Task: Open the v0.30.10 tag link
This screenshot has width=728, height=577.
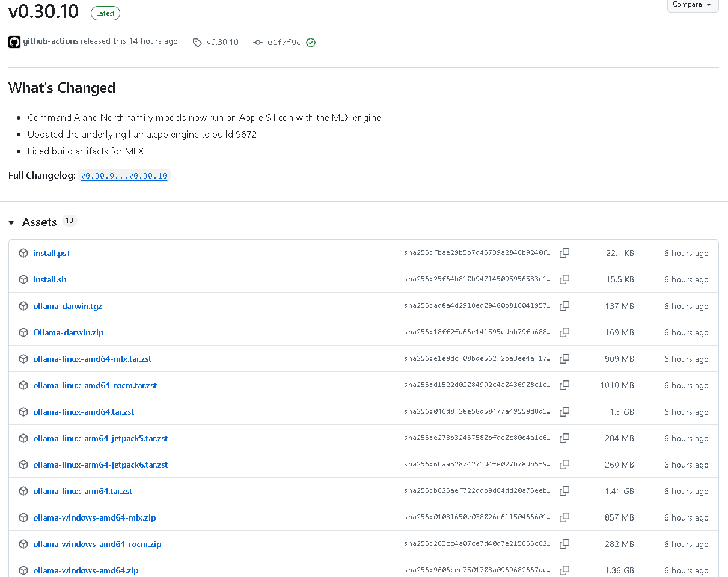Action: tap(222, 43)
